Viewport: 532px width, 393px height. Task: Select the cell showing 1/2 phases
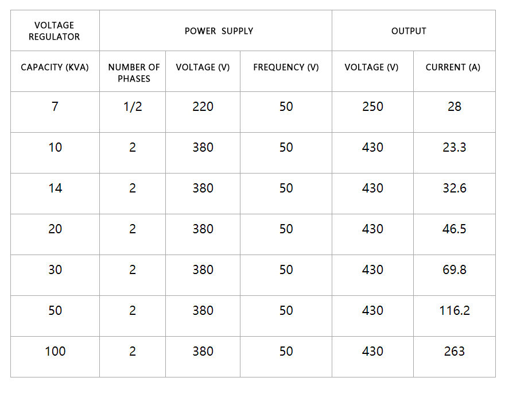tap(133, 112)
